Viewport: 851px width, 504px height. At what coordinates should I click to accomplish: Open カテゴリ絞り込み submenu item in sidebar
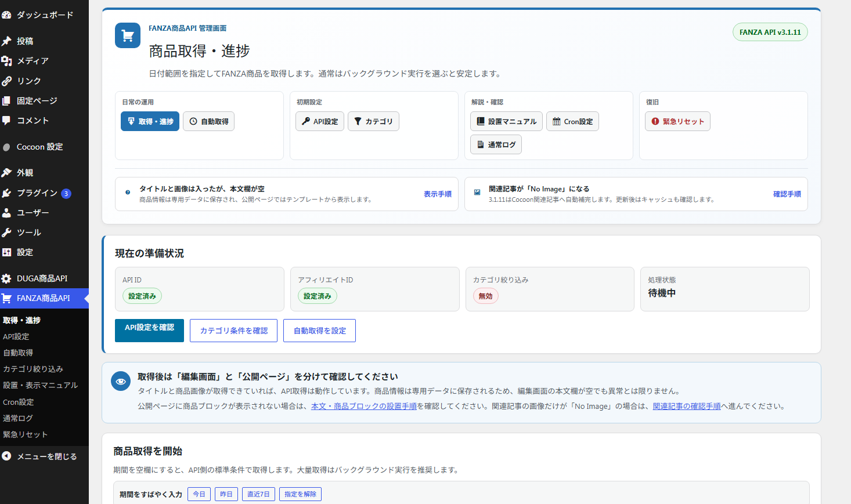click(33, 369)
